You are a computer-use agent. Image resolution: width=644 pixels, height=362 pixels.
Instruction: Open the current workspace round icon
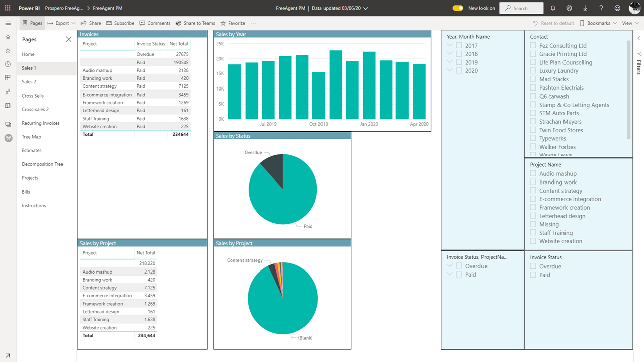click(x=8, y=138)
